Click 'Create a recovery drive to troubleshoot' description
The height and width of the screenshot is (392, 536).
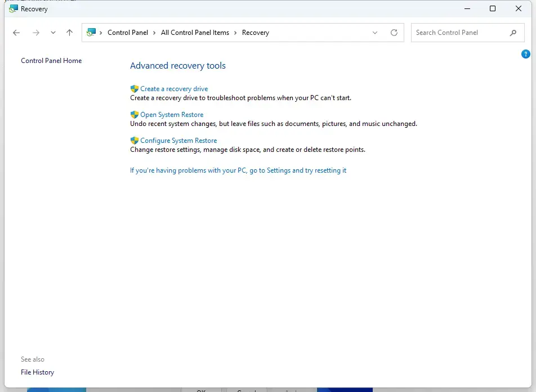click(x=240, y=98)
